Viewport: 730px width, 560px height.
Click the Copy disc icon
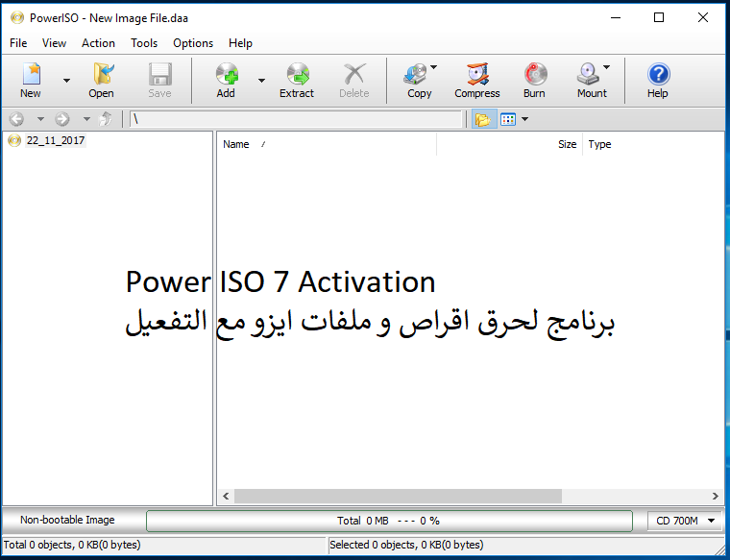click(x=415, y=75)
